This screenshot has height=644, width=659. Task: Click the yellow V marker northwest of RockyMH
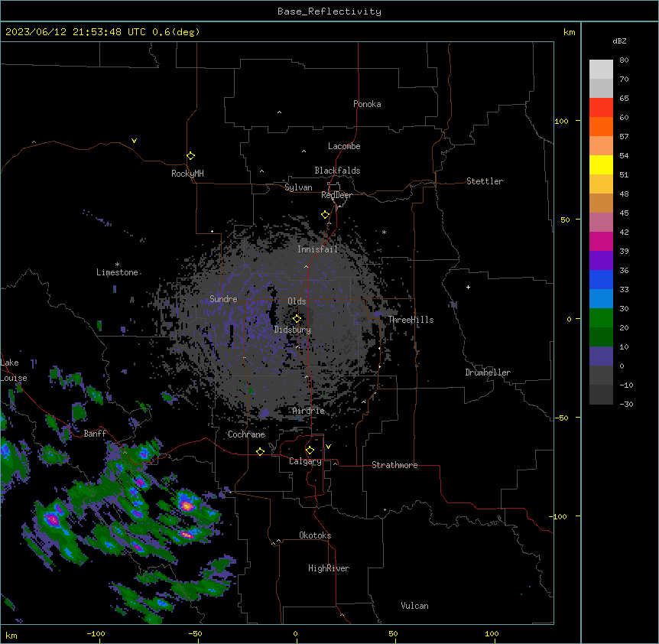(134, 141)
